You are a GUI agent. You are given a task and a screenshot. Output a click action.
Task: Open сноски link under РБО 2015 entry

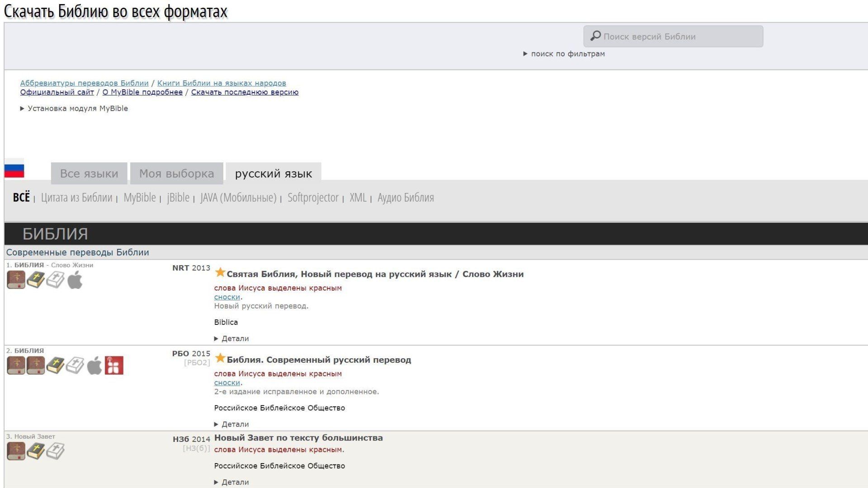pos(227,383)
